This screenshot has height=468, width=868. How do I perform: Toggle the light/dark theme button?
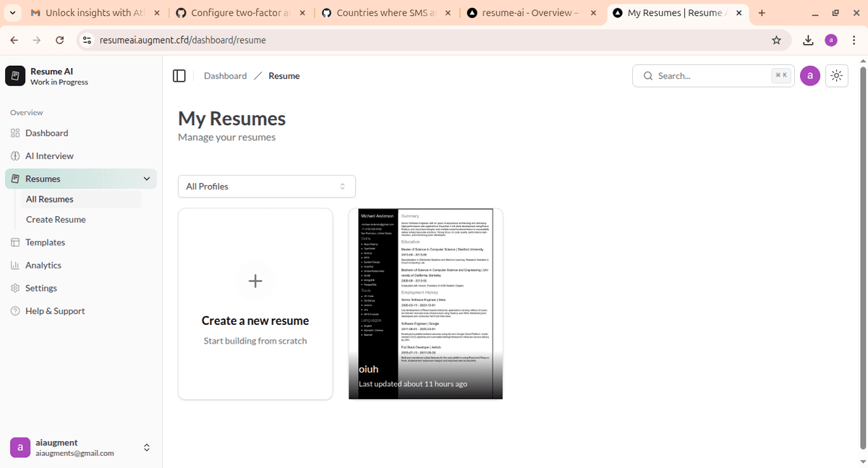coord(836,76)
